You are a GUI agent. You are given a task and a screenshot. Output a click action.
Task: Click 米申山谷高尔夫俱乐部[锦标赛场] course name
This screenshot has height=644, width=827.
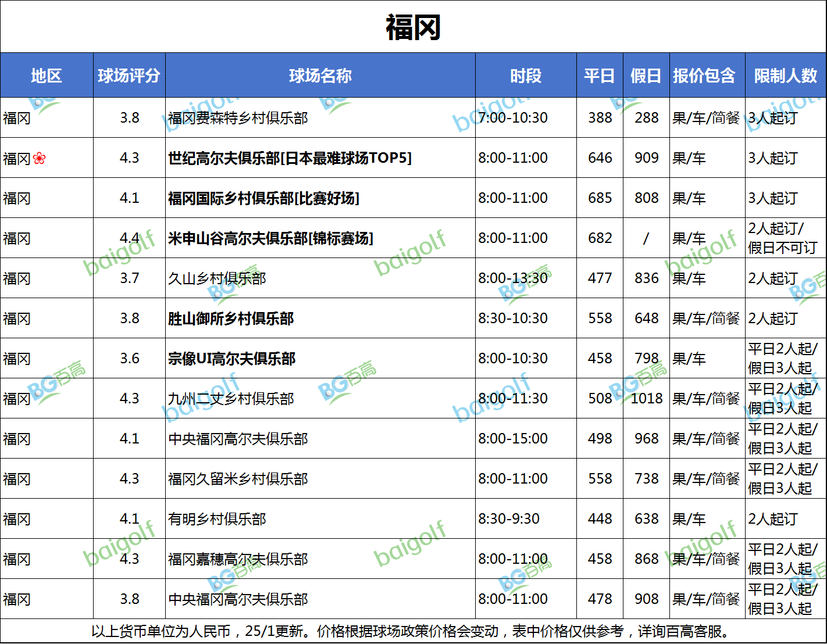[270, 238]
